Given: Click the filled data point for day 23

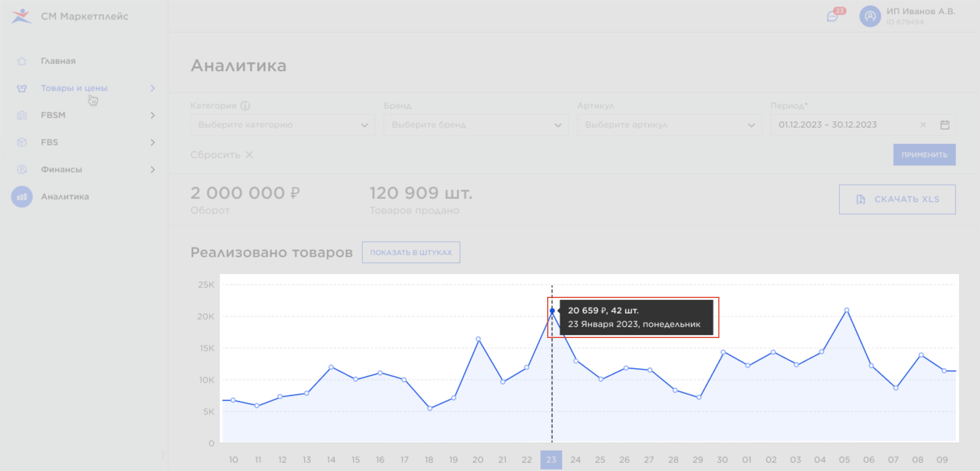Looking at the screenshot, I should tap(552, 311).
